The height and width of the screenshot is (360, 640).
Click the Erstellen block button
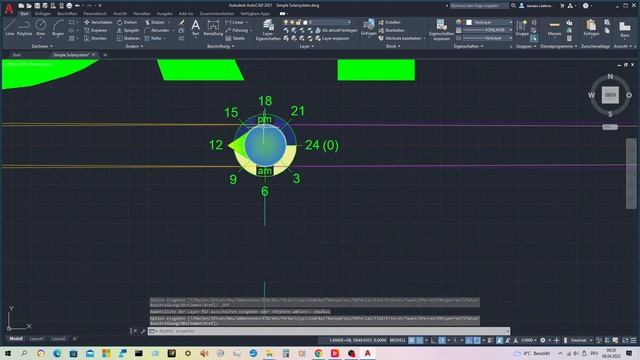coord(389,22)
